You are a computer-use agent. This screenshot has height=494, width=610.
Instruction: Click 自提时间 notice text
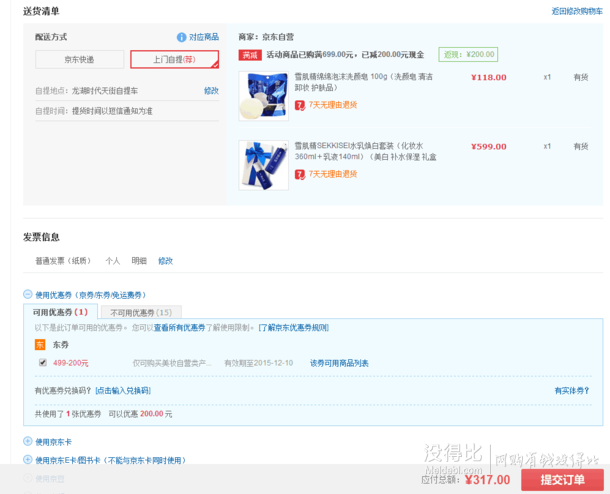coord(94,111)
